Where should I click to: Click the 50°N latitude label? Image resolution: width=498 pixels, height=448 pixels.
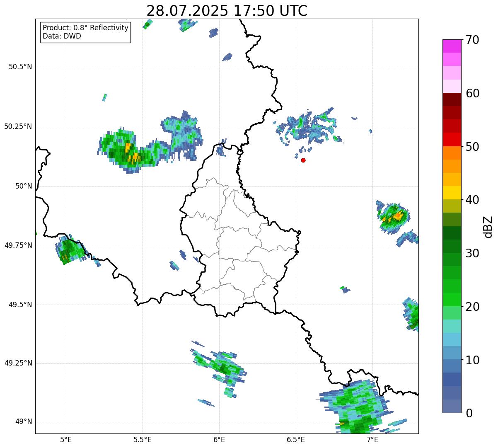(24, 186)
